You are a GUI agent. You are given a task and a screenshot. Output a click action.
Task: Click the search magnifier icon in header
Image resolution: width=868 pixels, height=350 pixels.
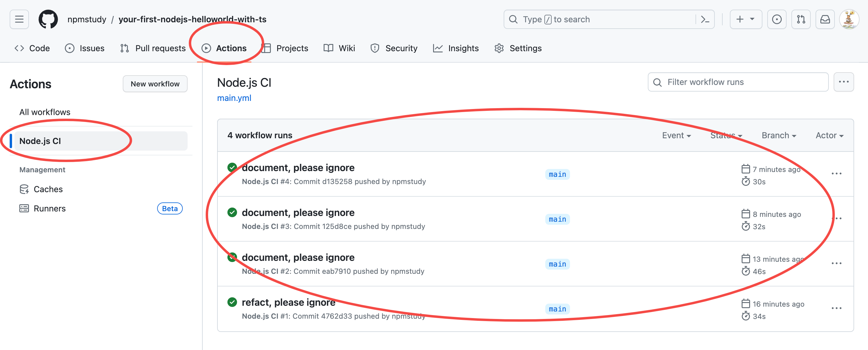(513, 19)
